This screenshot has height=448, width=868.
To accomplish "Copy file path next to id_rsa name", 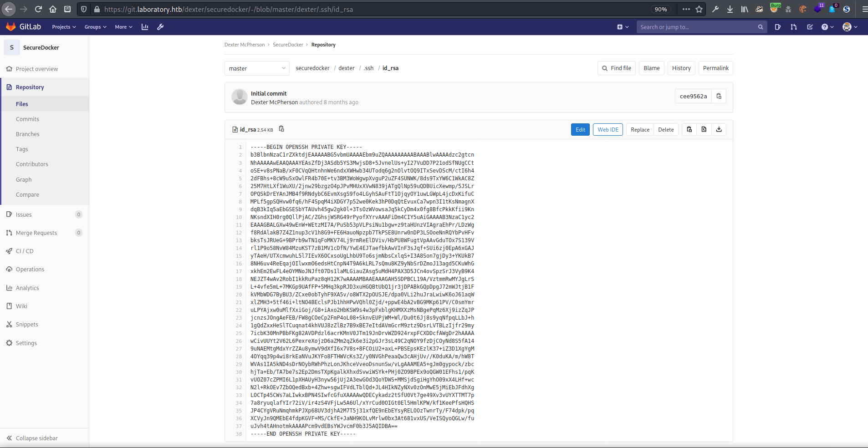I will (281, 129).
